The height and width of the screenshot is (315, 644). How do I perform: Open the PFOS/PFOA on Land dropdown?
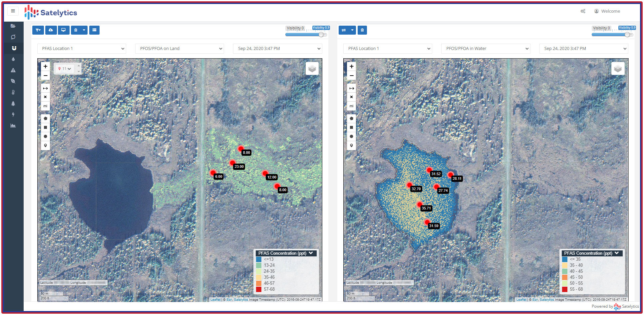[180, 49]
